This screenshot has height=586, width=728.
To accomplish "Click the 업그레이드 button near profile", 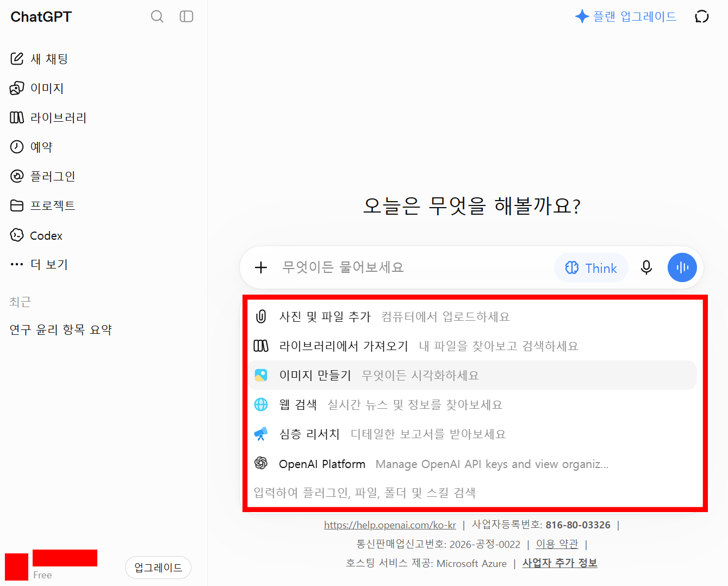I will (158, 568).
